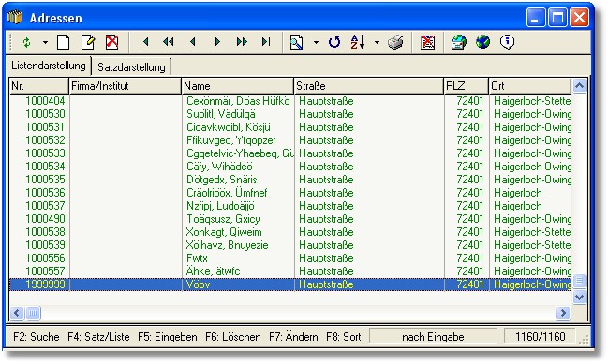Click the A-Z sort icon
Viewport: 608px width, 364px height.
tap(358, 42)
